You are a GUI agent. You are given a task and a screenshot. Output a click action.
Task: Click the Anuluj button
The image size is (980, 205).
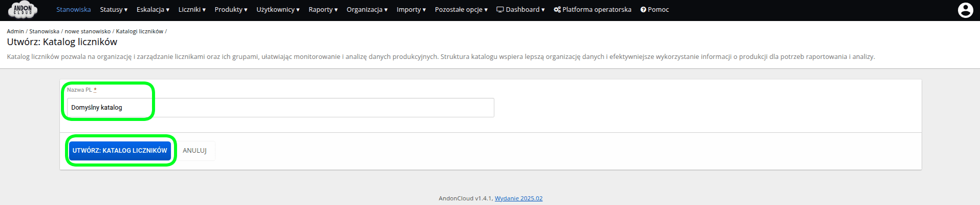194,151
